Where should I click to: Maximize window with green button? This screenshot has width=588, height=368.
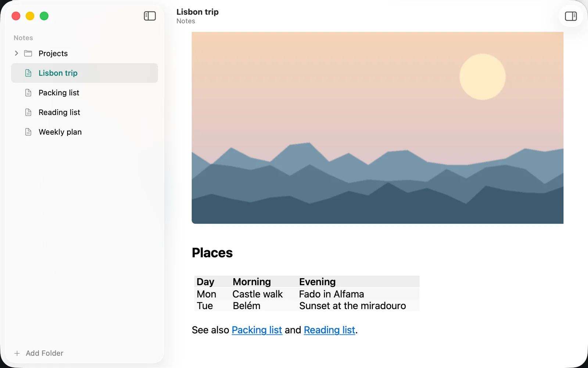[44, 16]
